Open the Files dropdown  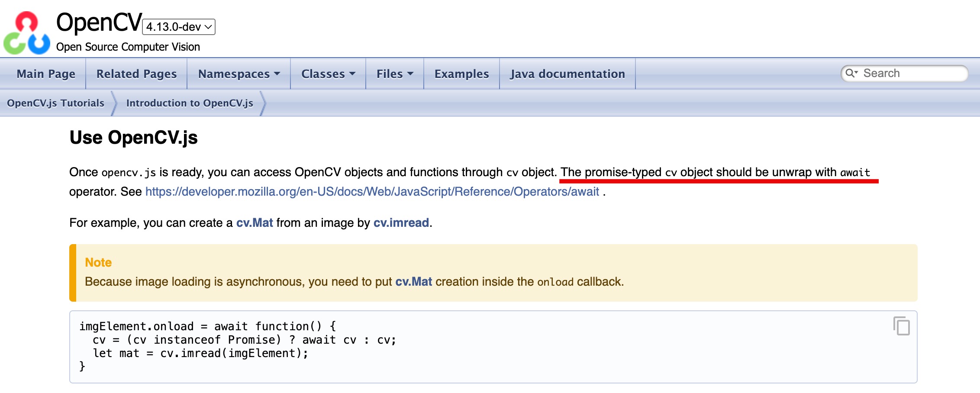pyautogui.click(x=393, y=74)
